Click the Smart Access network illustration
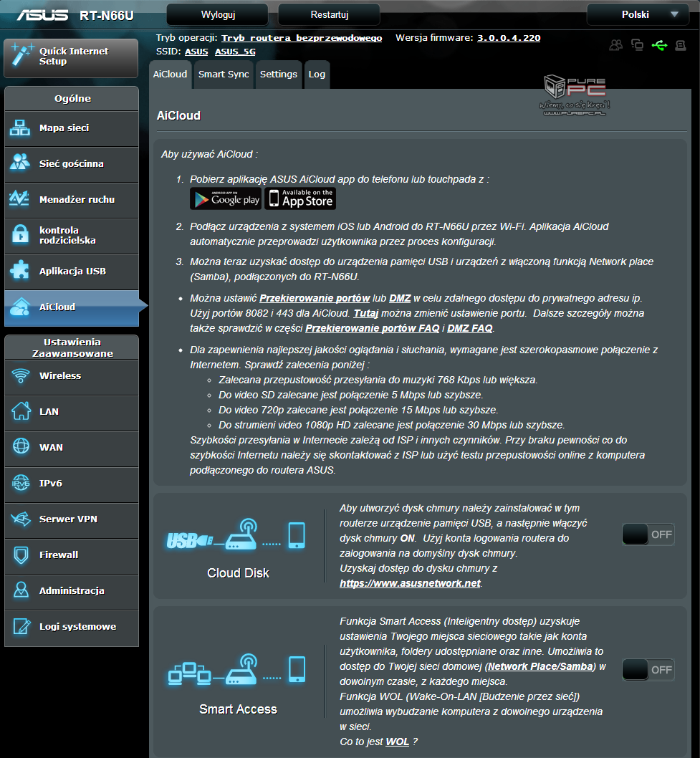The image size is (700, 758). (x=236, y=670)
